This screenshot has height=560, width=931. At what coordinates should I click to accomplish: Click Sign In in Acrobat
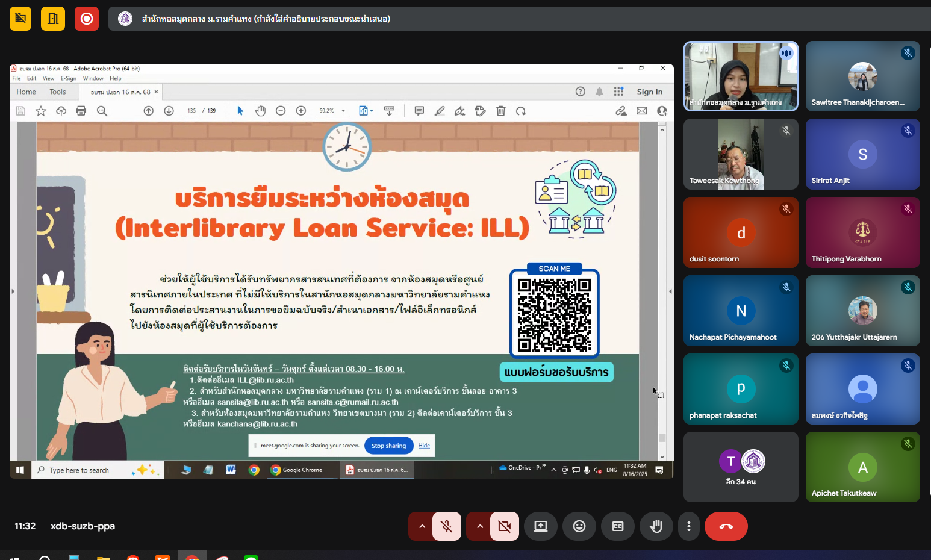pos(650,92)
